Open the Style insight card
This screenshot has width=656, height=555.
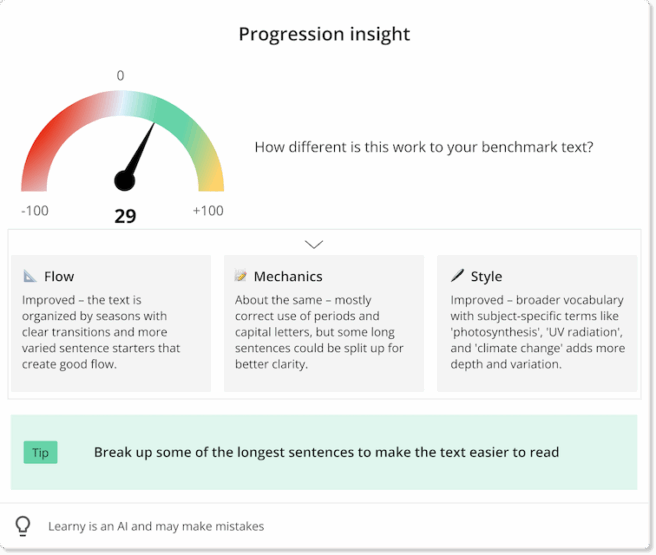click(536, 322)
